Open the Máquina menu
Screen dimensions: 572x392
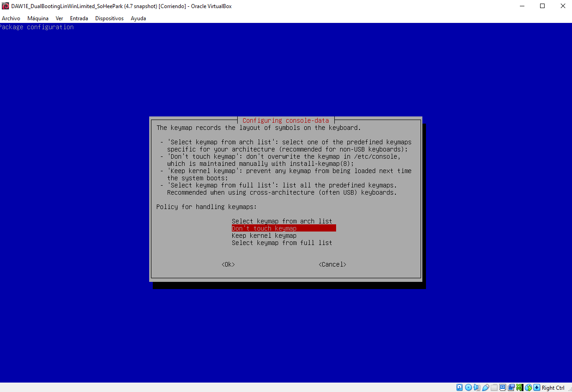pos(38,18)
